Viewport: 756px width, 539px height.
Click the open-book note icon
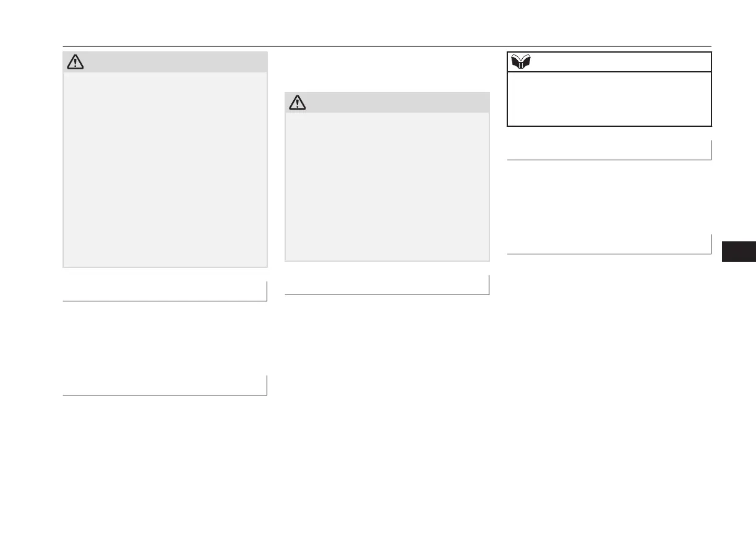519,62
